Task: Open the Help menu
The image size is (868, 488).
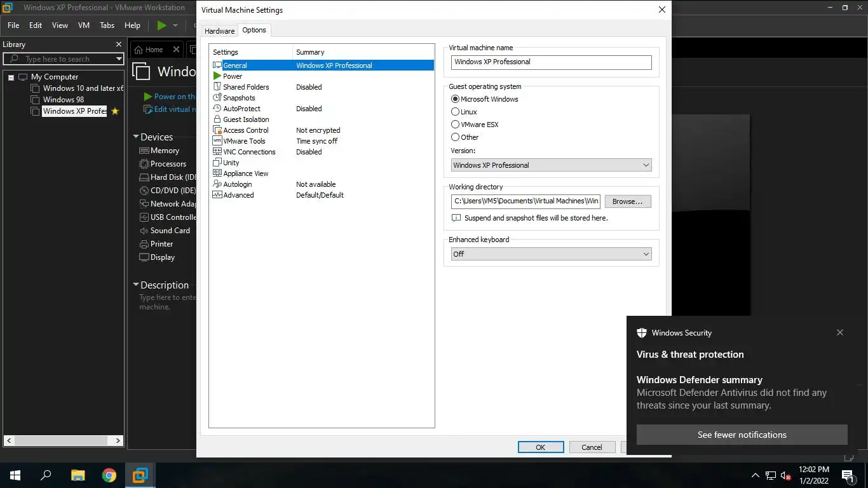Action: click(132, 25)
